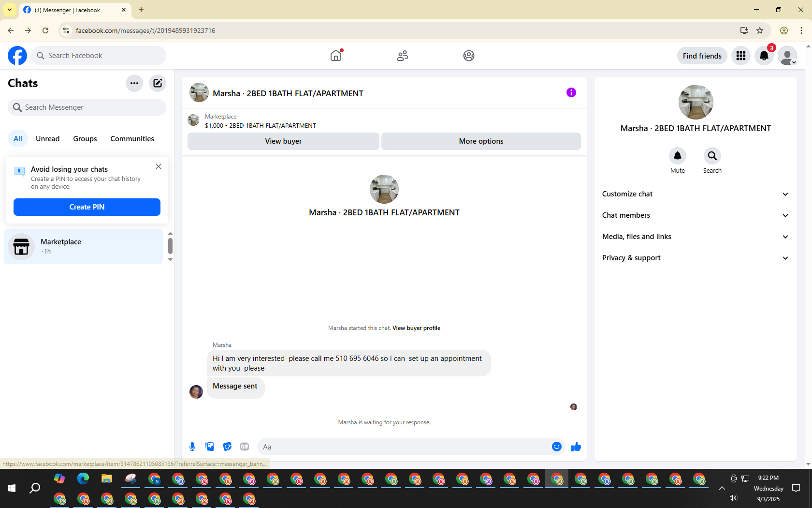Click Marsha's message with phone number
This screenshot has height=508, width=812.
tap(349, 363)
